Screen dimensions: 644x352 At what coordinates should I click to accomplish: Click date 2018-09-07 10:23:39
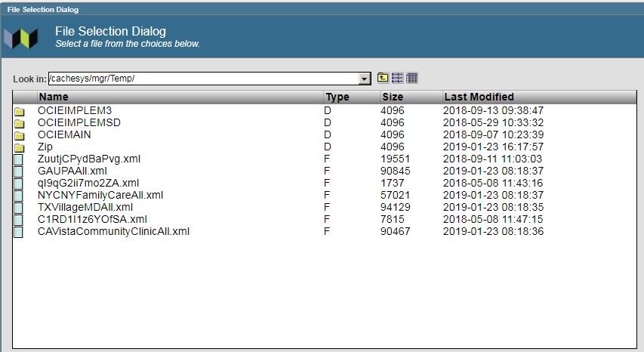(493, 134)
